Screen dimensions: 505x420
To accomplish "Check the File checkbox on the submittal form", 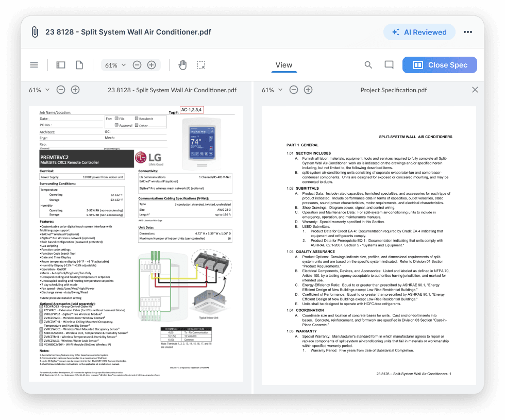I will [x=116, y=119].
